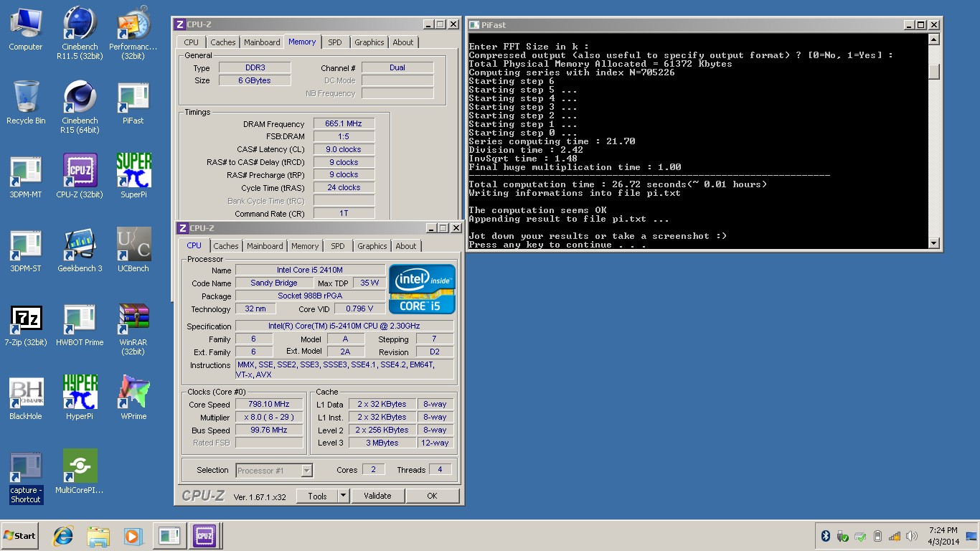Open the 3DPM-ST shortcut
Viewport: 980px width, 551px height.
pos(26,250)
